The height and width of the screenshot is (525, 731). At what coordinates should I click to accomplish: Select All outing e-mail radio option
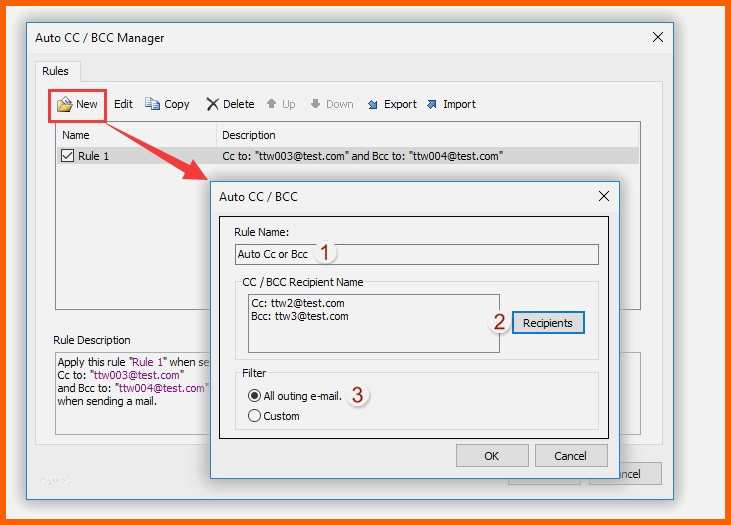coord(254,396)
